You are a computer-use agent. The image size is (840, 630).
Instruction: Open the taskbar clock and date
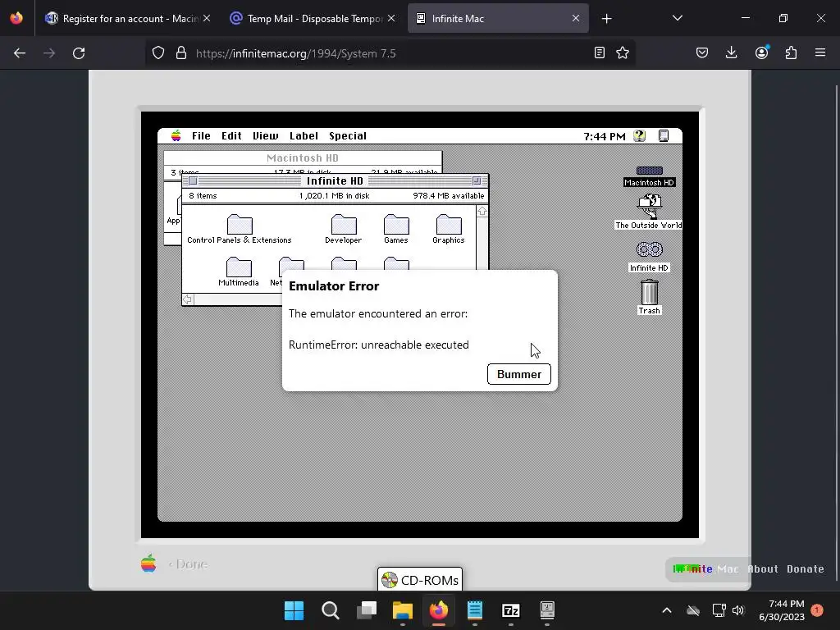tap(782, 610)
